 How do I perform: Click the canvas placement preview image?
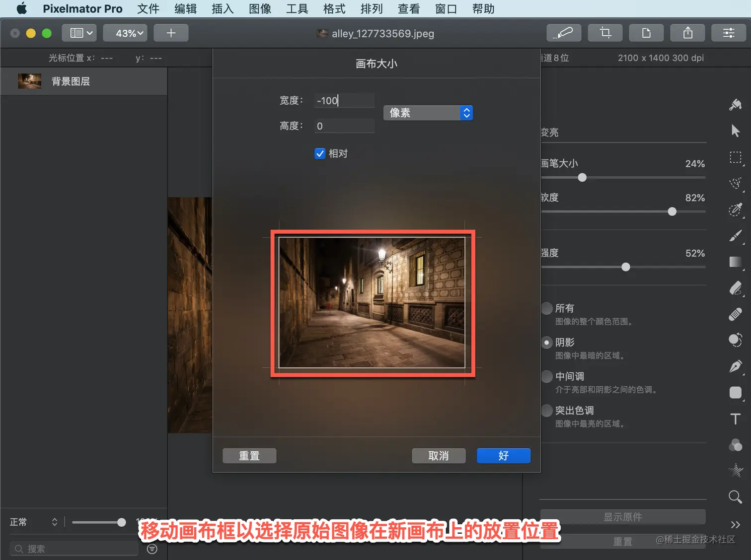tap(372, 302)
